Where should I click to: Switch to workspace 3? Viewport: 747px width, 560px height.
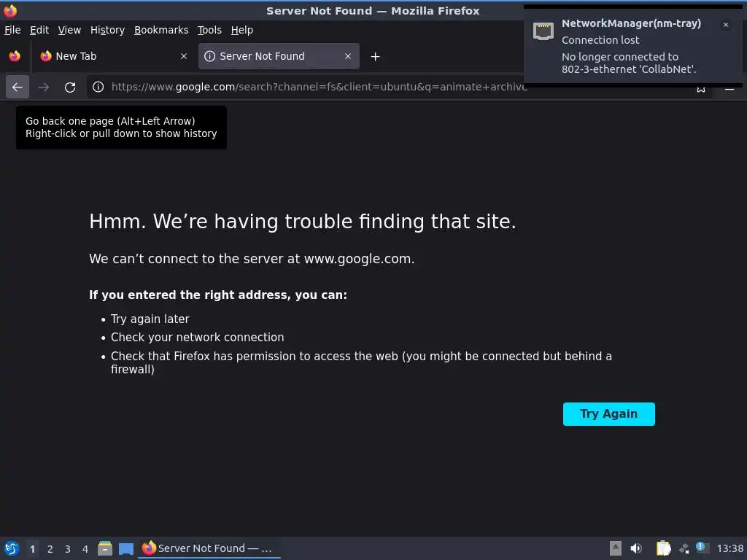tap(68, 549)
